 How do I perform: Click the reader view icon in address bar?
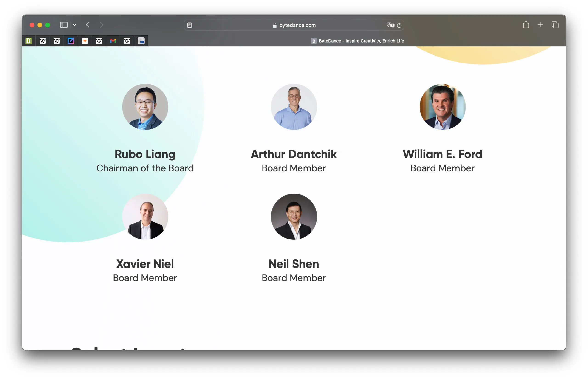click(190, 25)
